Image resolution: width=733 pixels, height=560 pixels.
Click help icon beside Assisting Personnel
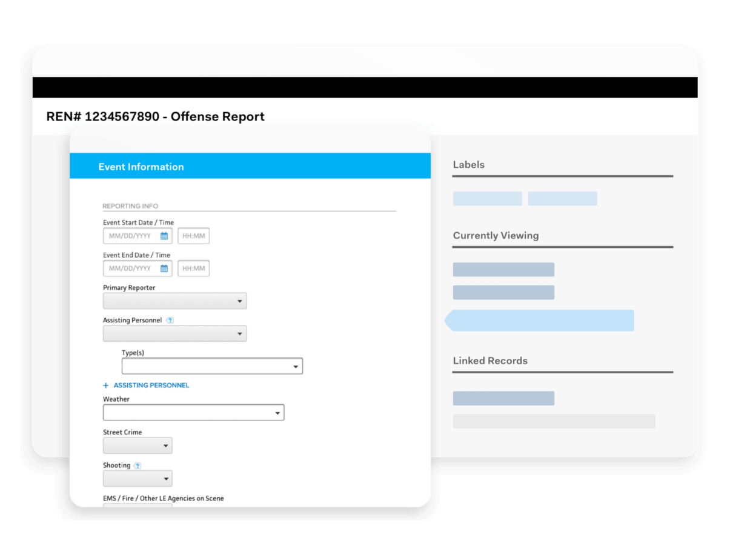pyautogui.click(x=170, y=320)
